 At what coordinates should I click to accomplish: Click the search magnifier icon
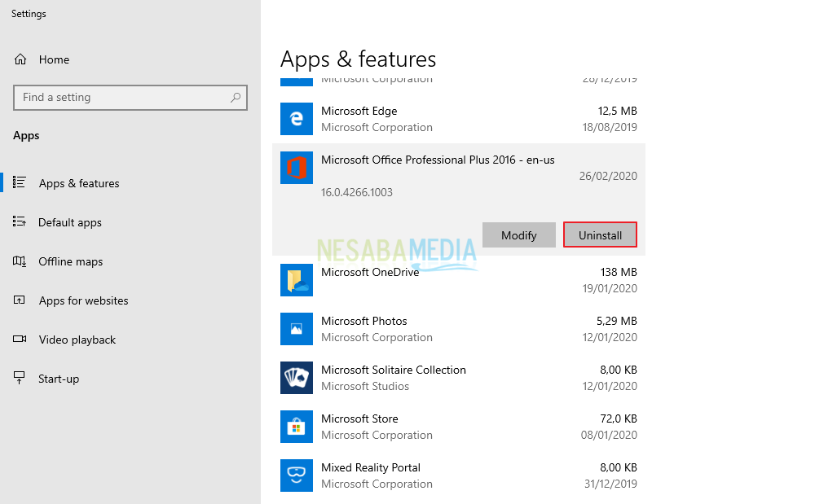point(236,98)
